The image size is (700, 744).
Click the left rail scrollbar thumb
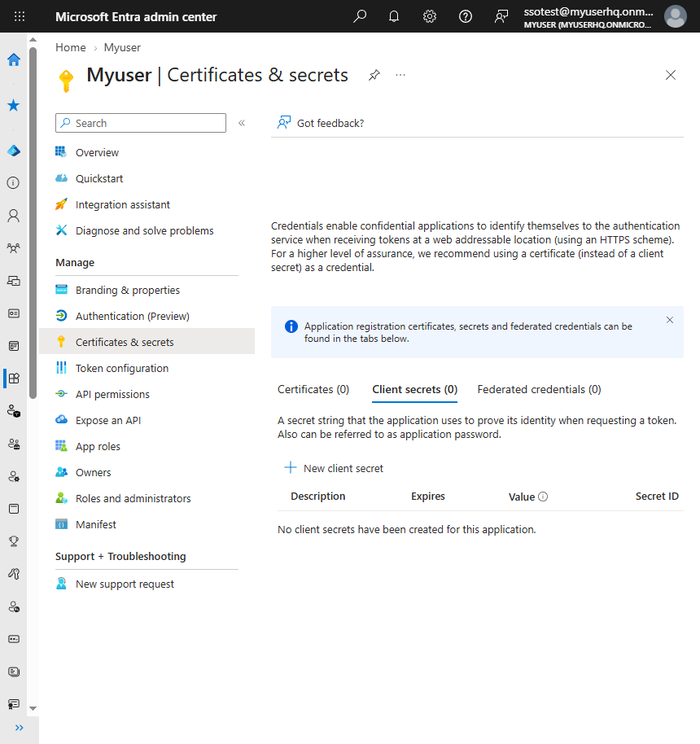coord(33,223)
